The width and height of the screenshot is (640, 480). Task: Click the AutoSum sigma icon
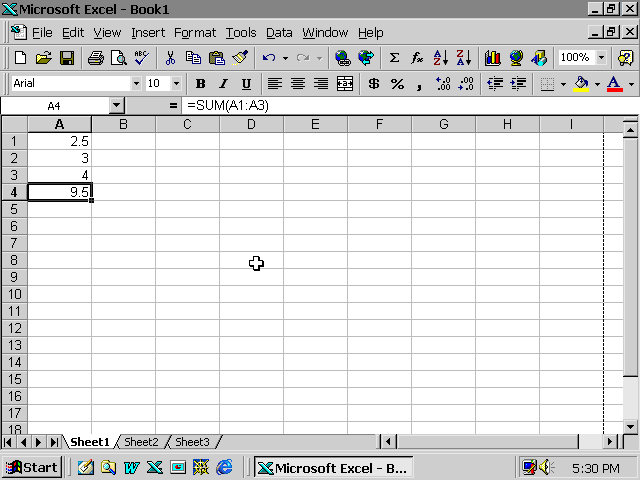point(394,58)
